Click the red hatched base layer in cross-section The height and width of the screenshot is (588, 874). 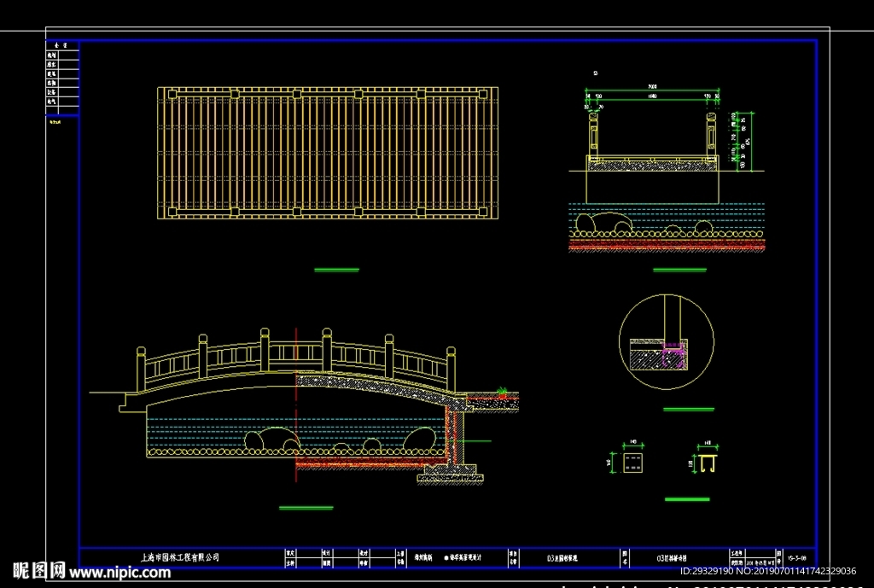pyautogui.click(x=666, y=246)
